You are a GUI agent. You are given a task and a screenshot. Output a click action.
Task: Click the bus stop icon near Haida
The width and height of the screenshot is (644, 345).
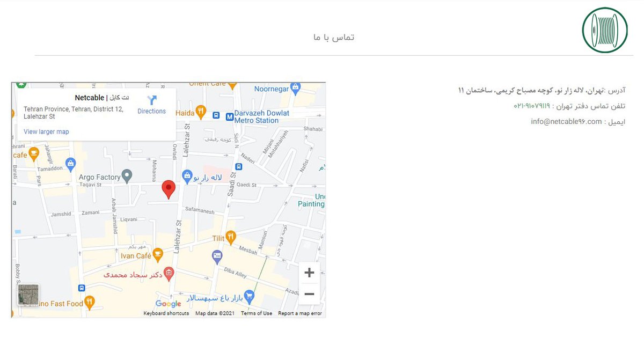point(216,116)
